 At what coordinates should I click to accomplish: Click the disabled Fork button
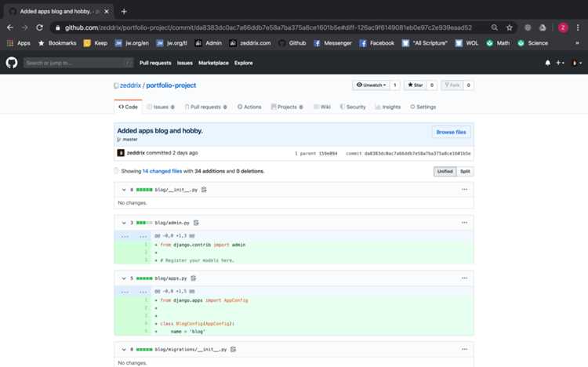coord(452,85)
